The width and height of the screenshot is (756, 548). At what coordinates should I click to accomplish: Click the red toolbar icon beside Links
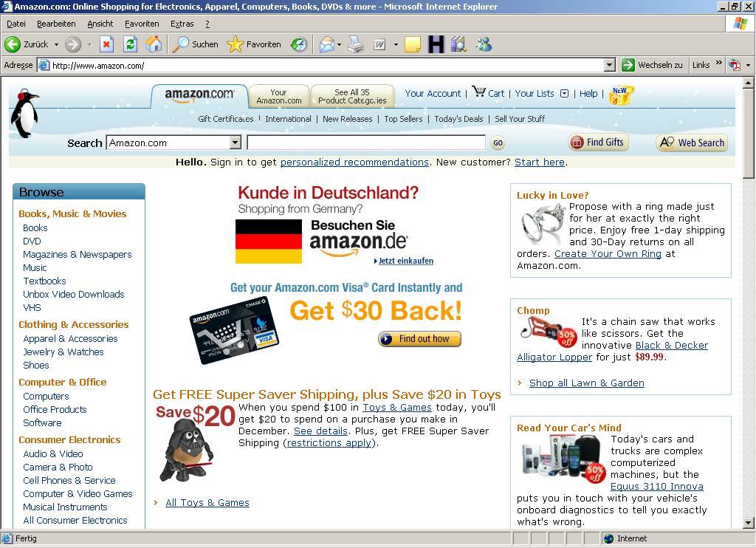[735, 65]
